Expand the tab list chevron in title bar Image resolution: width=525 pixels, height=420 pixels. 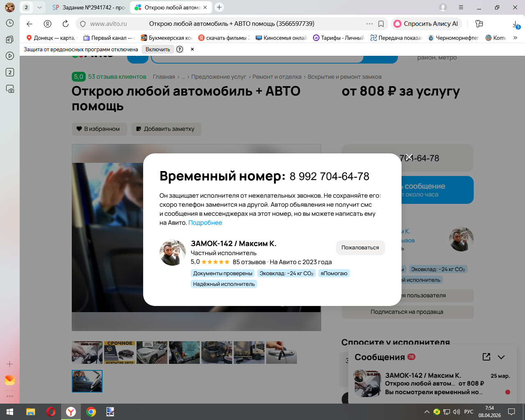[x=39, y=7]
